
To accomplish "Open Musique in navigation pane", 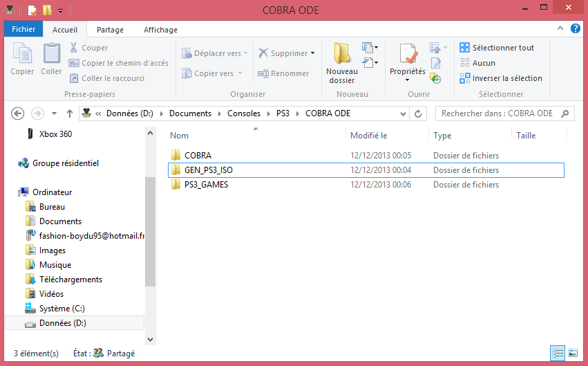I will [48, 265].
